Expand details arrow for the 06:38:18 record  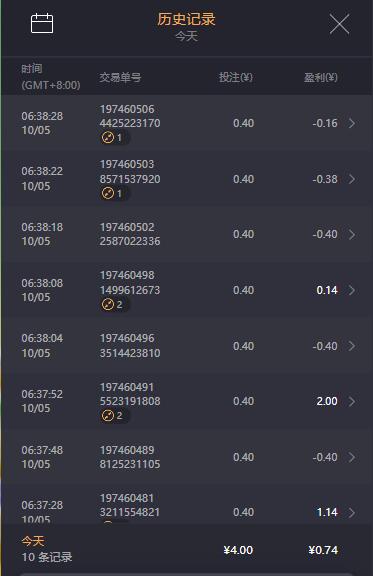pos(352,234)
